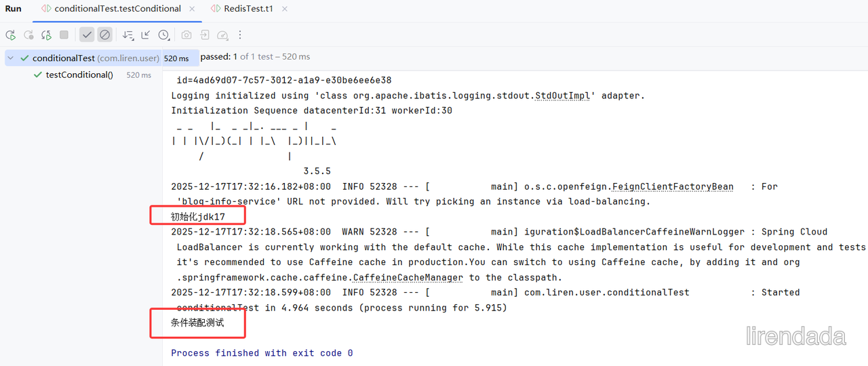Toggle Show Ignored tests button
The height and width of the screenshot is (366, 868).
pos(104,35)
